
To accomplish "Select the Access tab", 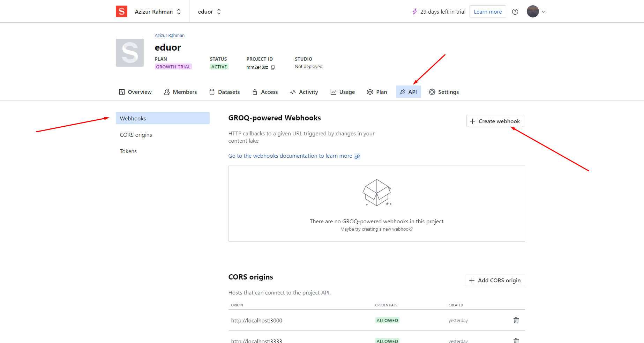I will (x=265, y=92).
